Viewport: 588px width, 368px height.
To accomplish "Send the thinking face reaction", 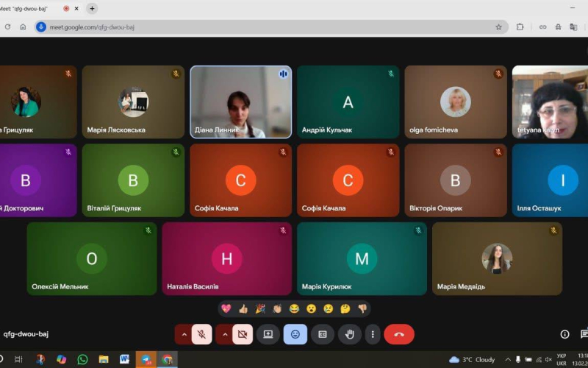I will coord(345,308).
